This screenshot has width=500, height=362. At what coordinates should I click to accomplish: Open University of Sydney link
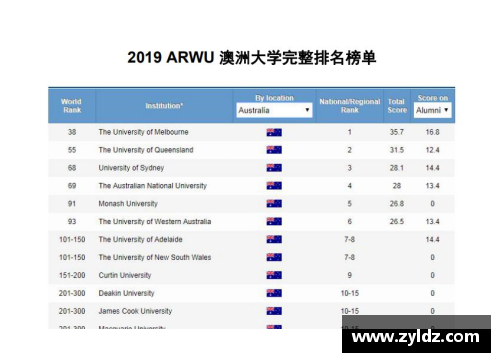coord(131,168)
